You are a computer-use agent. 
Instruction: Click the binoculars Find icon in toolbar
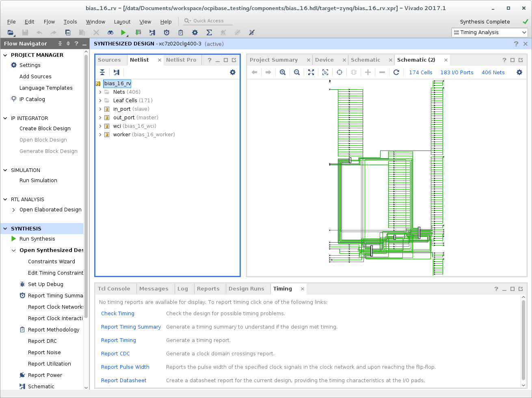(110, 32)
